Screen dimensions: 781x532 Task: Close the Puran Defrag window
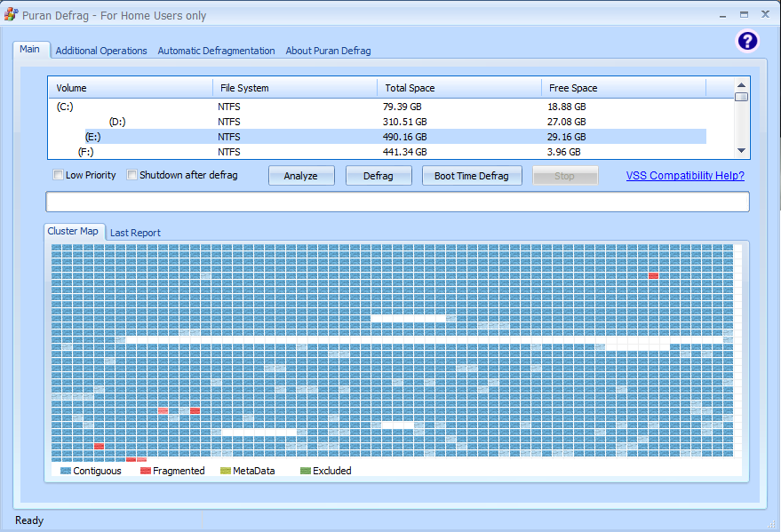(766, 14)
